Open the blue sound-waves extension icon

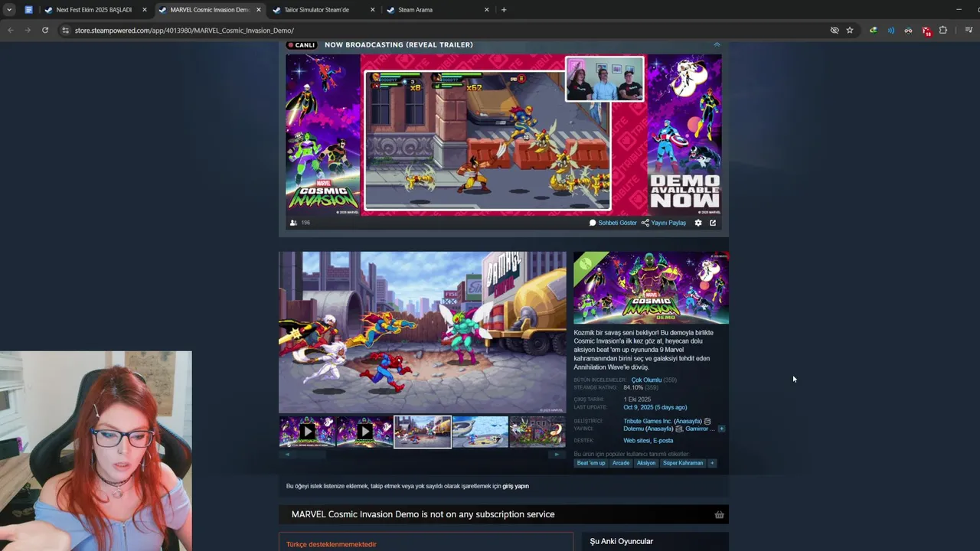coord(890,30)
